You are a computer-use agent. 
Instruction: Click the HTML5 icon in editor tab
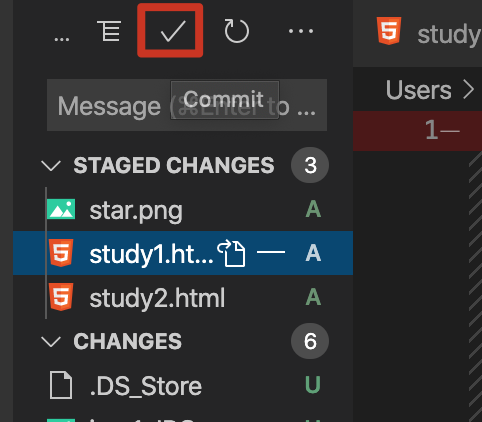click(x=389, y=31)
